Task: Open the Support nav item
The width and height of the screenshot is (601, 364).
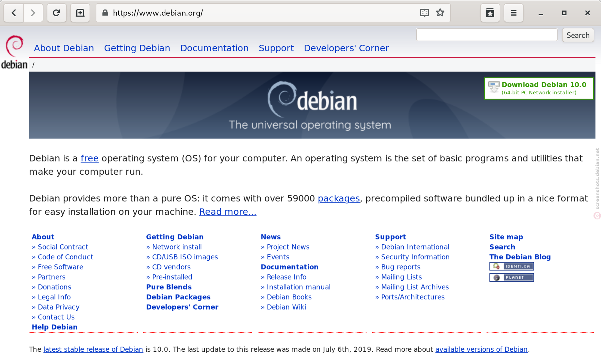Action: 276,48
